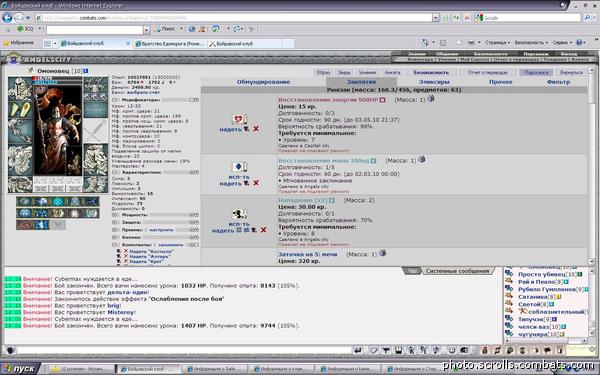Click the helmet equipment slot thumbnail
Image resolution: width=600 pixels, height=375 pixels.
coord(20,88)
